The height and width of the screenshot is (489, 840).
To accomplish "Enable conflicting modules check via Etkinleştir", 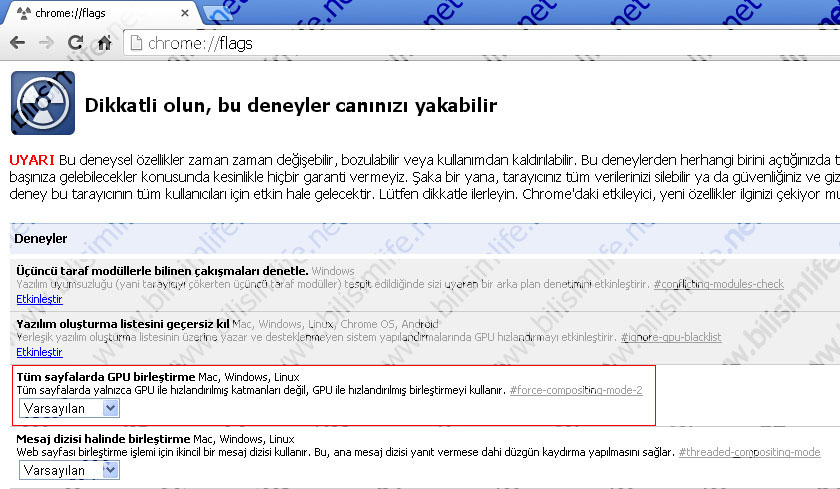I will (39, 299).
